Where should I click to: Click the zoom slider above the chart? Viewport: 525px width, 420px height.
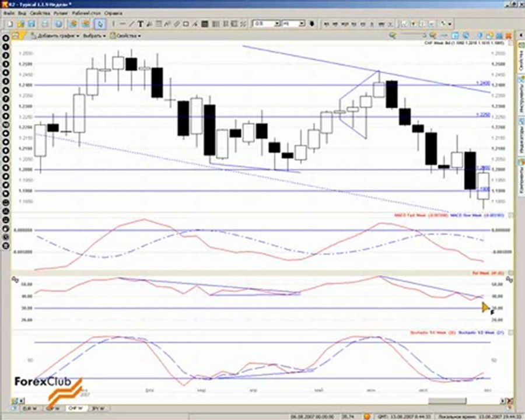coord(414,35)
